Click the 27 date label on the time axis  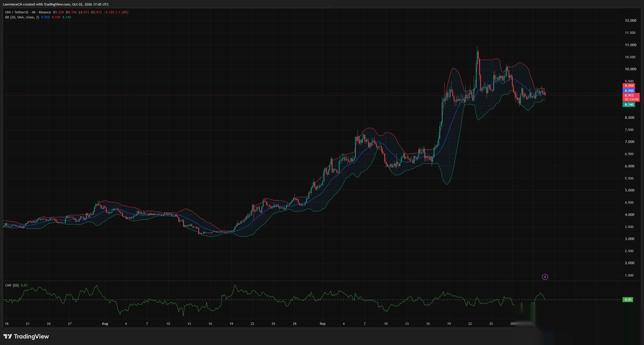tap(70, 323)
